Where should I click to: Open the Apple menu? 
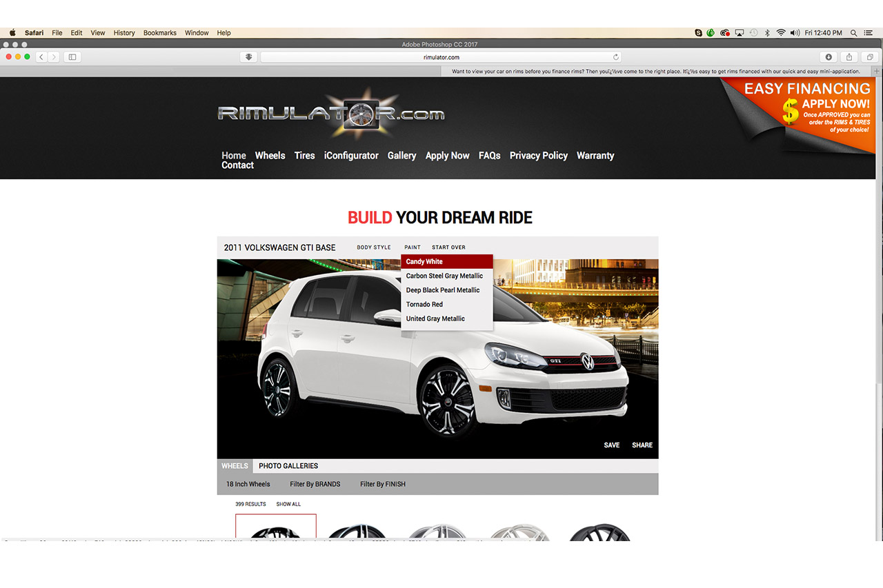[x=12, y=32]
